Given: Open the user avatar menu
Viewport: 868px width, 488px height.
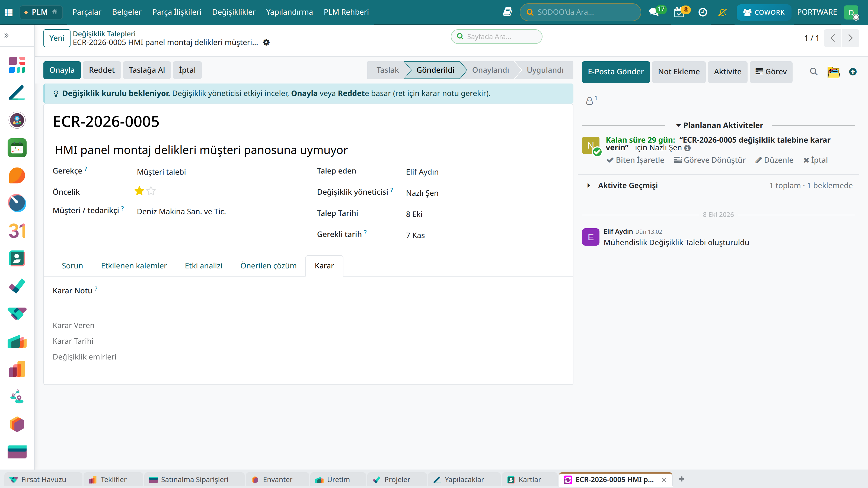Looking at the screenshot, I should click(851, 12).
